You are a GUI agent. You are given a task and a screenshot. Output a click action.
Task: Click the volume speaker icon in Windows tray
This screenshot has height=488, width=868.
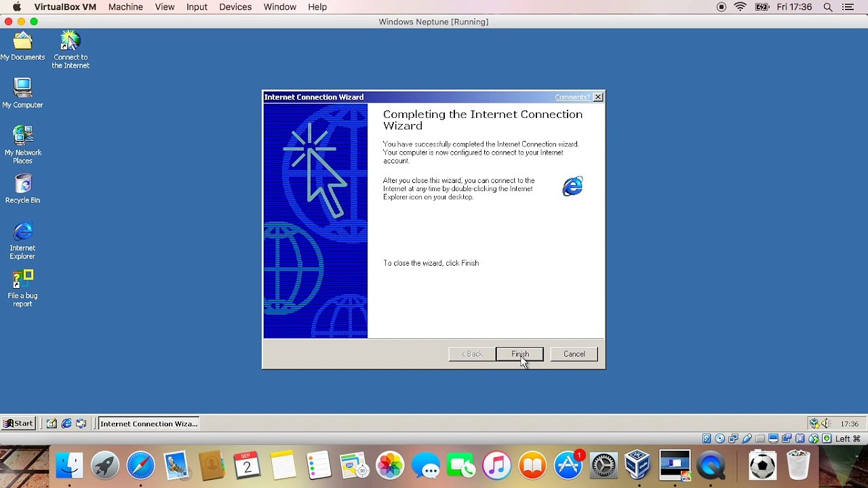click(x=827, y=424)
